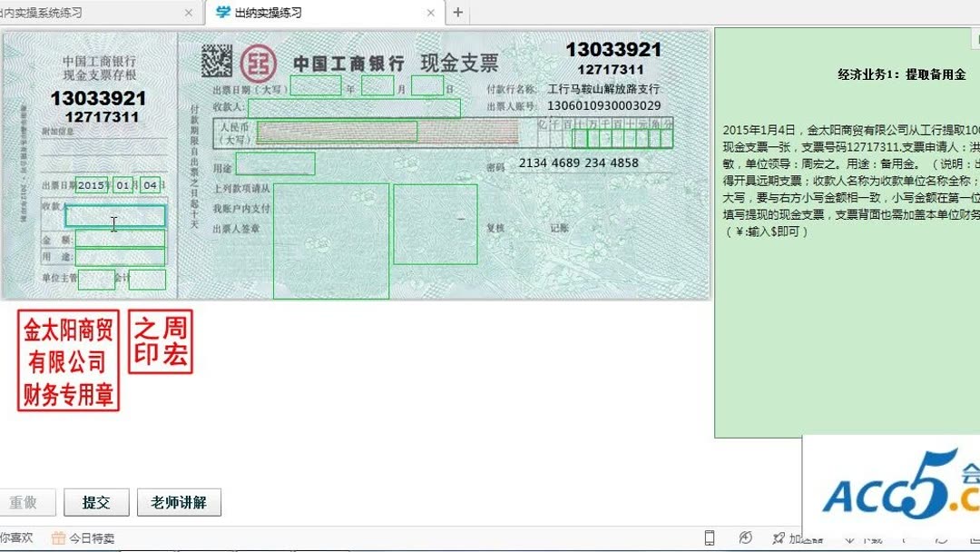Click the 用途 purpose field on the stub
This screenshot has width=980, height=552.
point(118,256)
